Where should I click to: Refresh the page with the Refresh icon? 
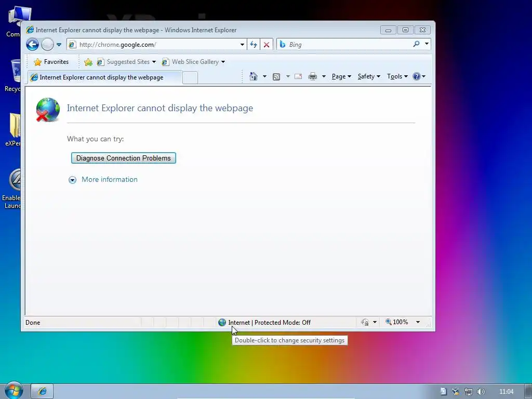click(x=254, y=45)
